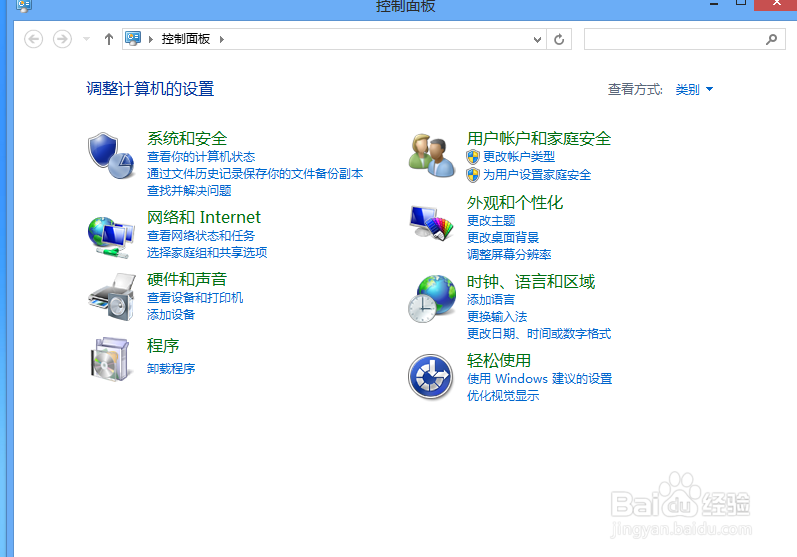Click the Ease of Access icon
The width and height of the screenshot is (797, 557).
[431, 377]
